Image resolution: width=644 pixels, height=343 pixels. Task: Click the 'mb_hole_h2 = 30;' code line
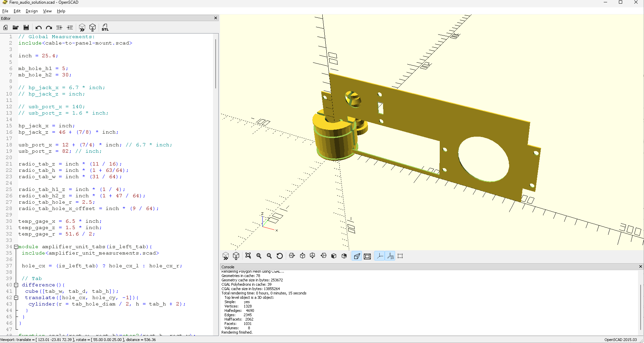[x=45, y=75]
